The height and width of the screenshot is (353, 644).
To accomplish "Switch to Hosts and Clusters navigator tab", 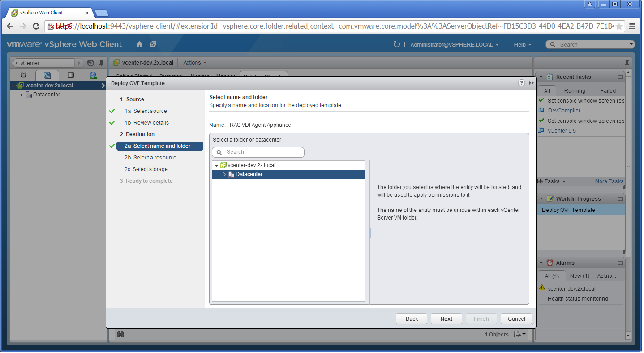I will point(24,75).
